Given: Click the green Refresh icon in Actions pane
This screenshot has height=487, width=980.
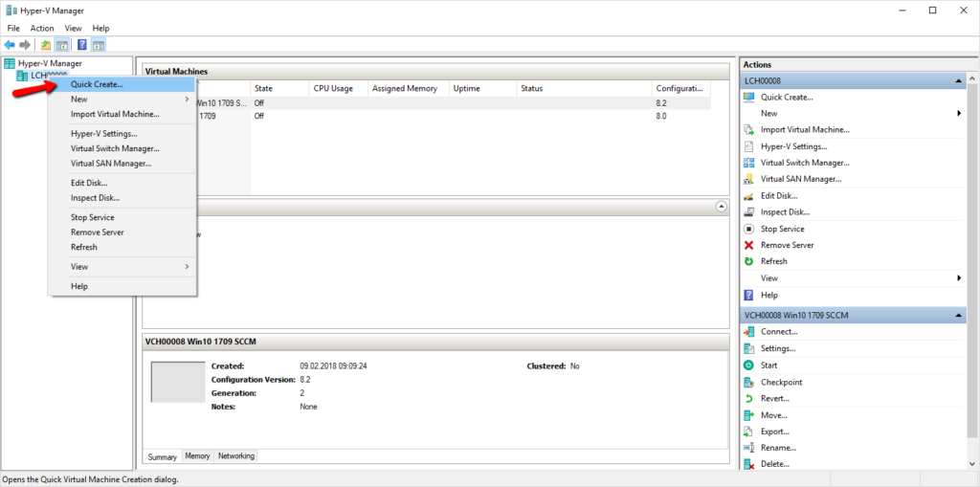Looking at the screenshot, I should (x=748, y=261).
